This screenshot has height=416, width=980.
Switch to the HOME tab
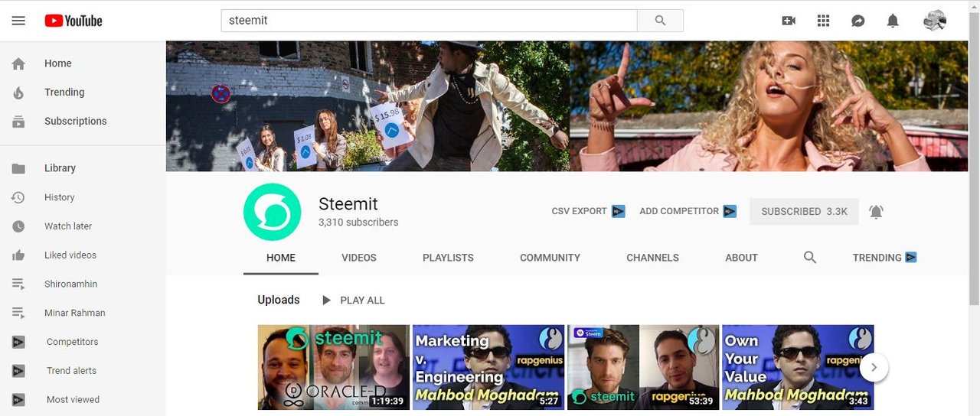tap(281, 258)
